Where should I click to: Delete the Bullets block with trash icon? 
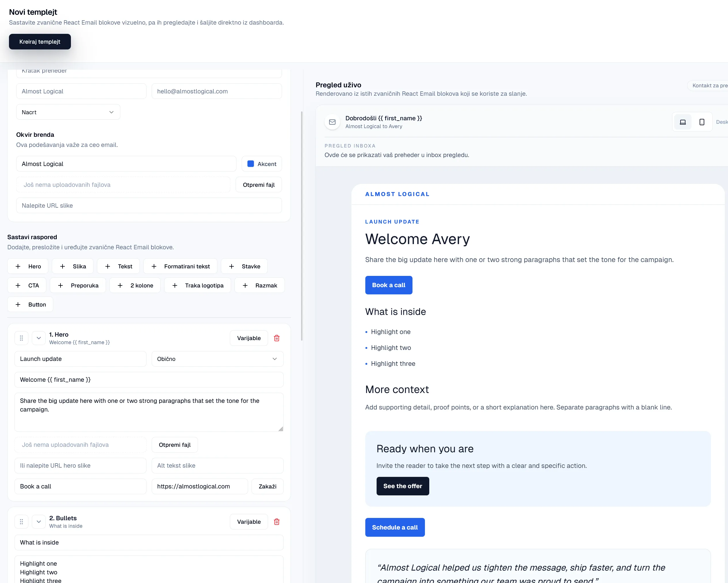pyautogui.click(x=276, y=522)
